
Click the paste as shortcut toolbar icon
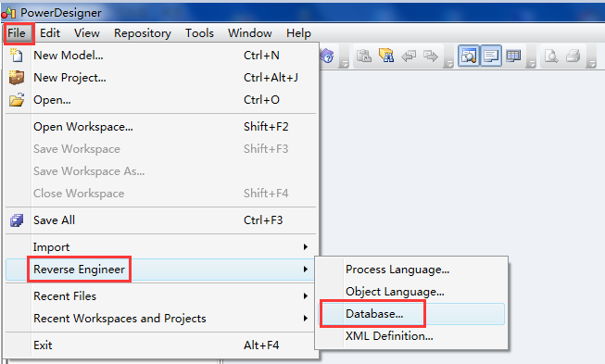tap(363, 56)
